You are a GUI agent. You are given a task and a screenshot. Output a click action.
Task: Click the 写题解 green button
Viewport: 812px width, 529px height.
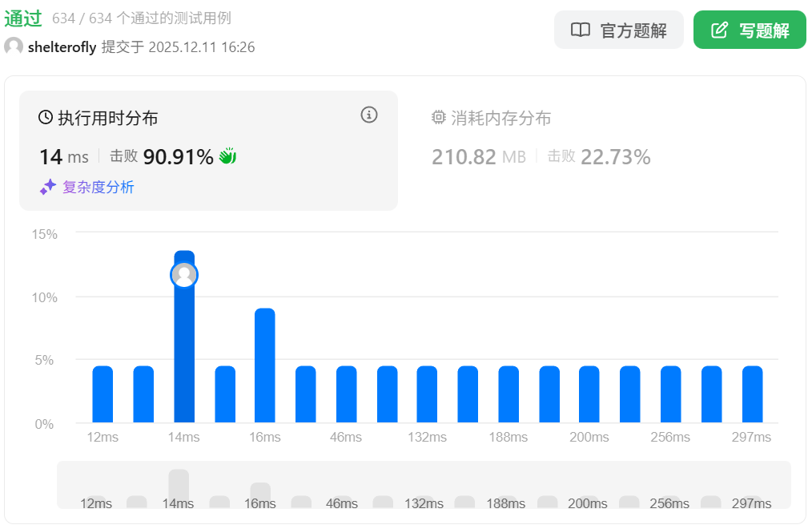[x=749, y=30]
